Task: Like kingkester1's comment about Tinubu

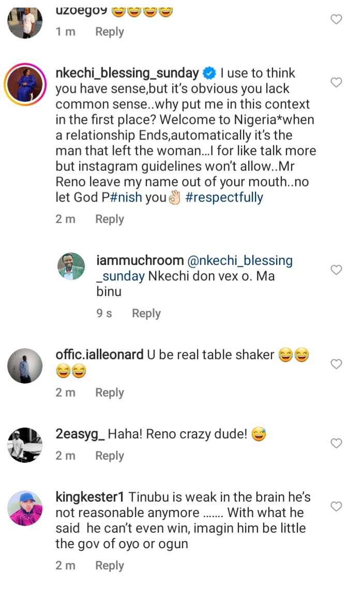Action: point(336,506)
